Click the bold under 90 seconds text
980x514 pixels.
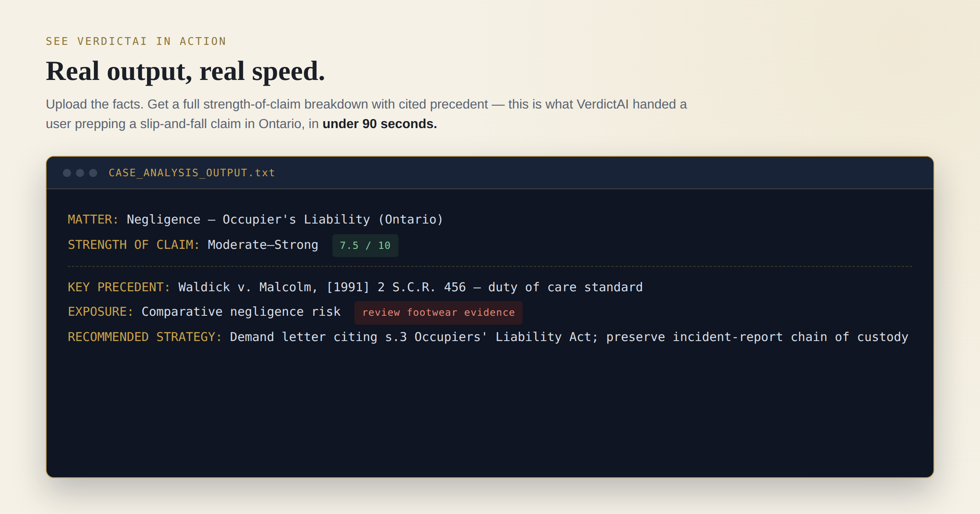(x=380, y=124)
